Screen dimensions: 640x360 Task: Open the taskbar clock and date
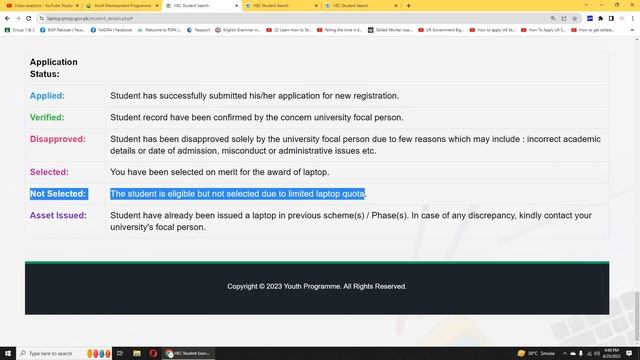611,353
